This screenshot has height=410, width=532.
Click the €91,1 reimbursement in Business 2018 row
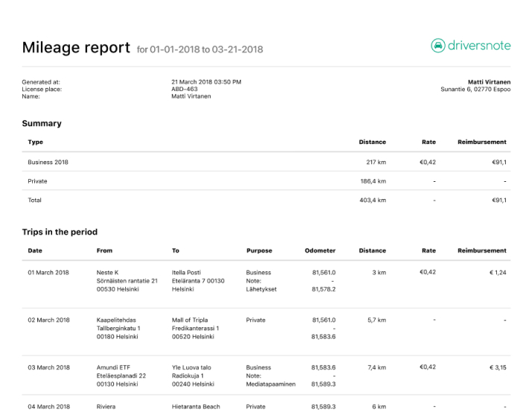499,163
